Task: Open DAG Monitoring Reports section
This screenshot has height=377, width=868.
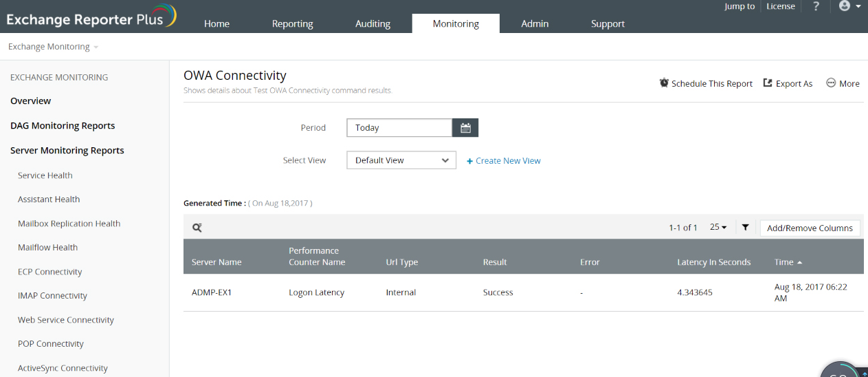Action: (63, 126)
